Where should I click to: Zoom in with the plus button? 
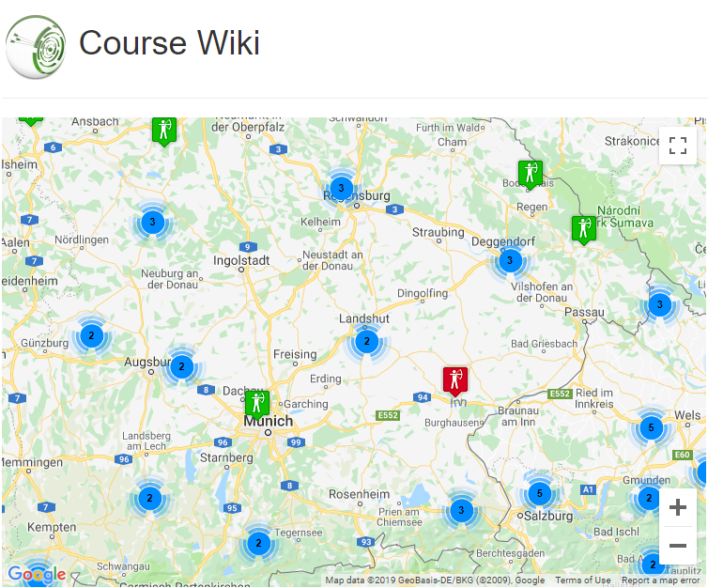677,507
